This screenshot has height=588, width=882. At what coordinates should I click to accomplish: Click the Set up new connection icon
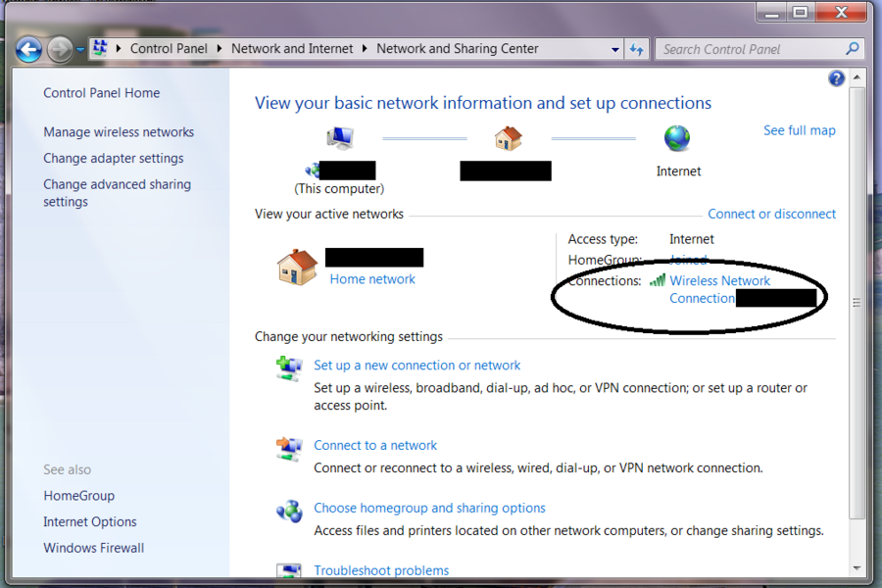point(289,367)
